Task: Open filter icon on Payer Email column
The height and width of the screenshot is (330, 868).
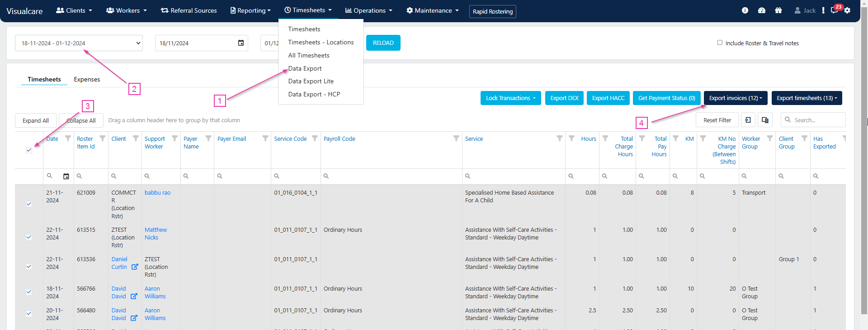Action: 265,138
